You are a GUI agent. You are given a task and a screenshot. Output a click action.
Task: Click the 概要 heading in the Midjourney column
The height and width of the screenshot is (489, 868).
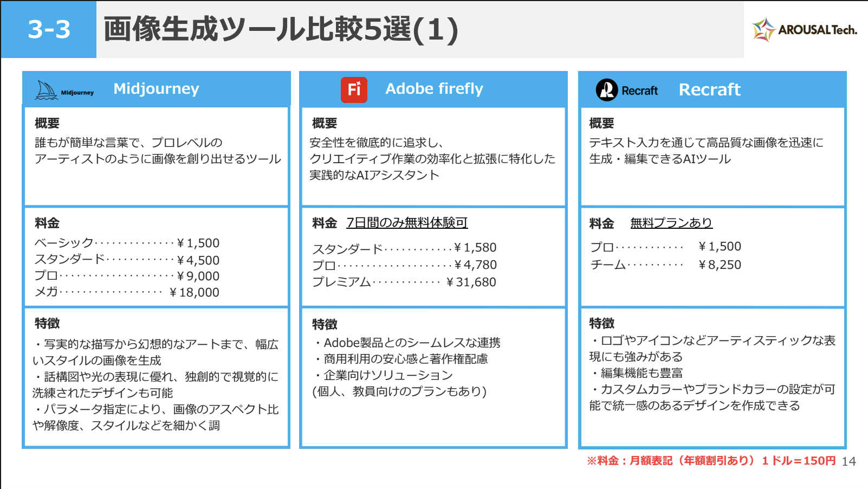click(47, 123)
